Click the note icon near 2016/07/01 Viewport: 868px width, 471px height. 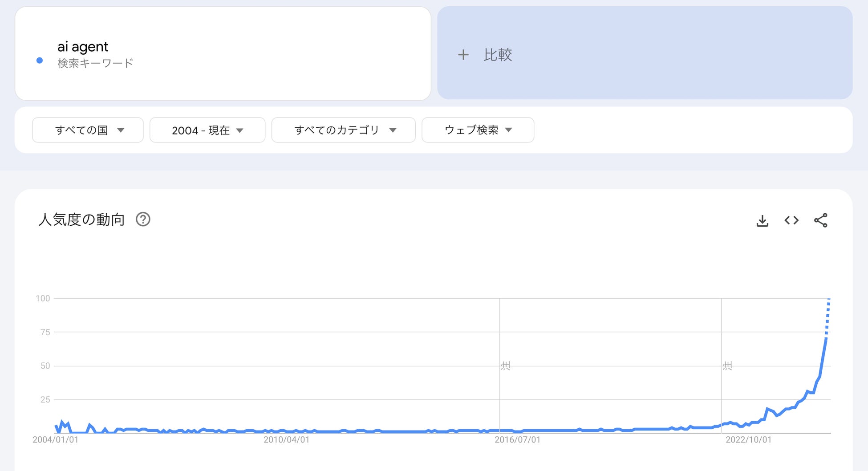(505, 366)
